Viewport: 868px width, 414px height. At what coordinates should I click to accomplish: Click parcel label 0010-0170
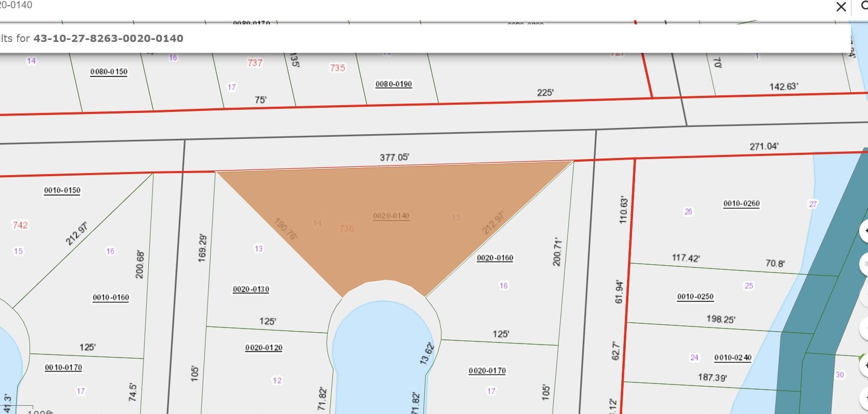[63, 367]
